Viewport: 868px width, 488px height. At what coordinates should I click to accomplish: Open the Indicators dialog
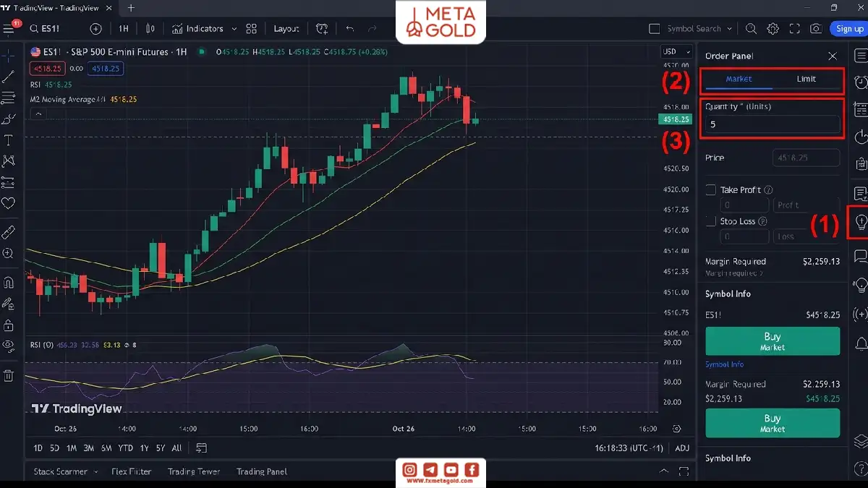pos(198,29)
